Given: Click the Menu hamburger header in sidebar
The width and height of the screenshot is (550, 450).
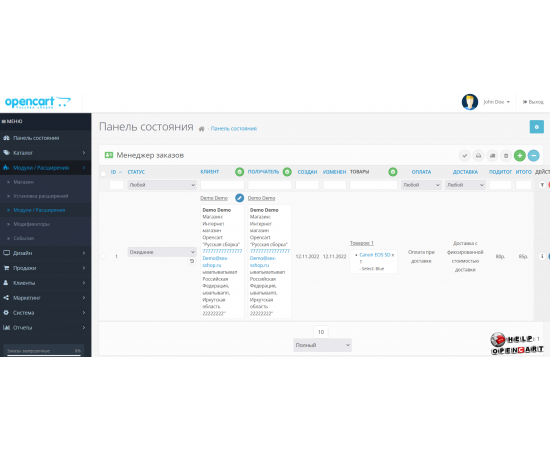Looking at the screenshot, I should point(12,121).
